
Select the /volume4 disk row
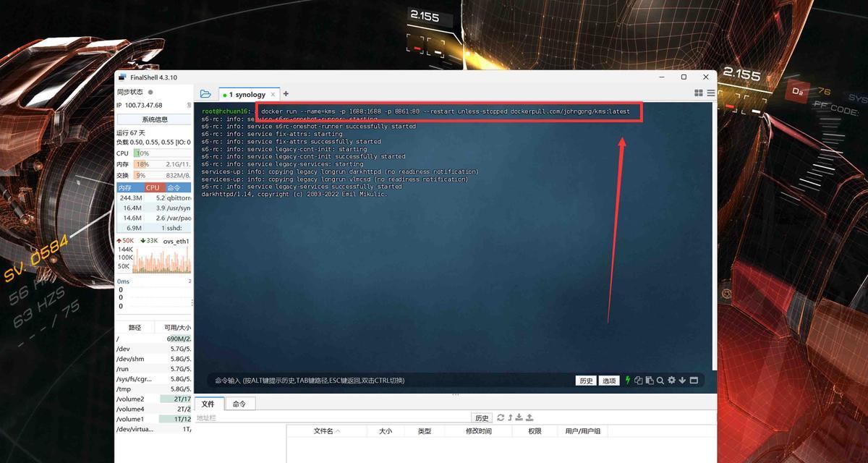click(154, 409)
